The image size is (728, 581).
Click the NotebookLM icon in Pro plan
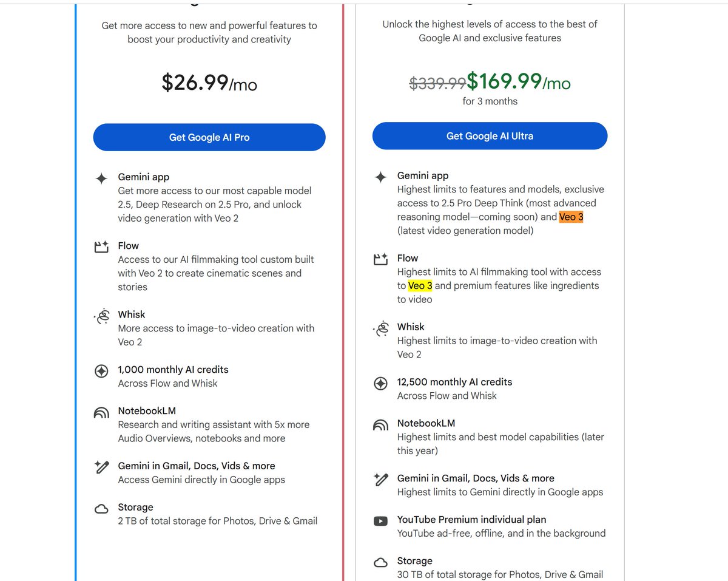click(x=101, y=412)
